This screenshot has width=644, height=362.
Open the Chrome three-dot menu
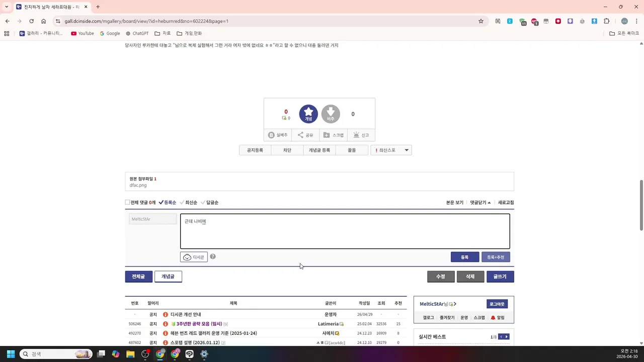point(636,21)
